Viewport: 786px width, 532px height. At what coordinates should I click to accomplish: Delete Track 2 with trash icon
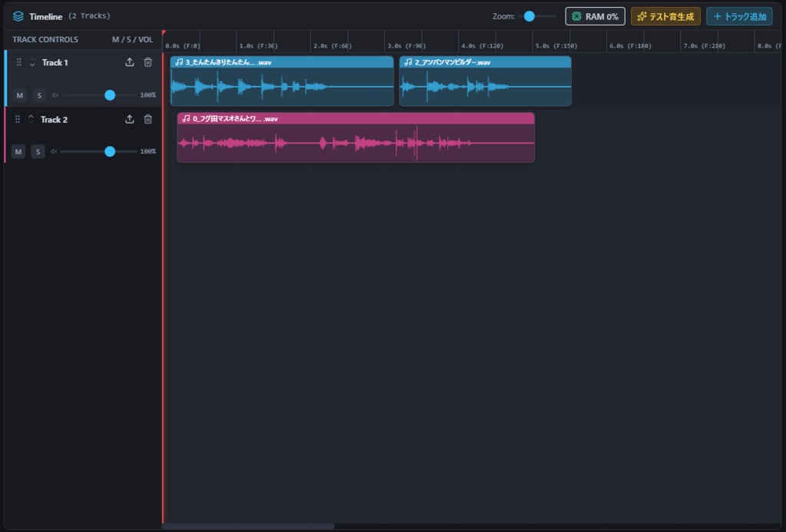pyautogui.click(x=148, y=119)
